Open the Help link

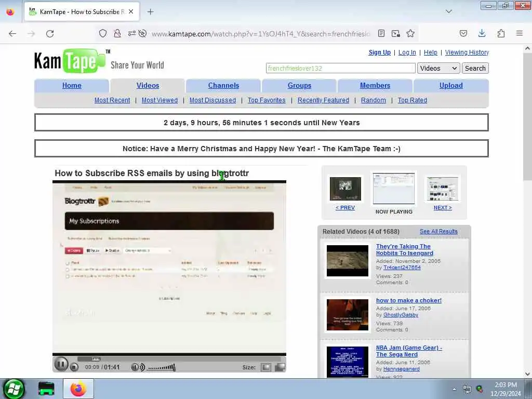(431, 52)
